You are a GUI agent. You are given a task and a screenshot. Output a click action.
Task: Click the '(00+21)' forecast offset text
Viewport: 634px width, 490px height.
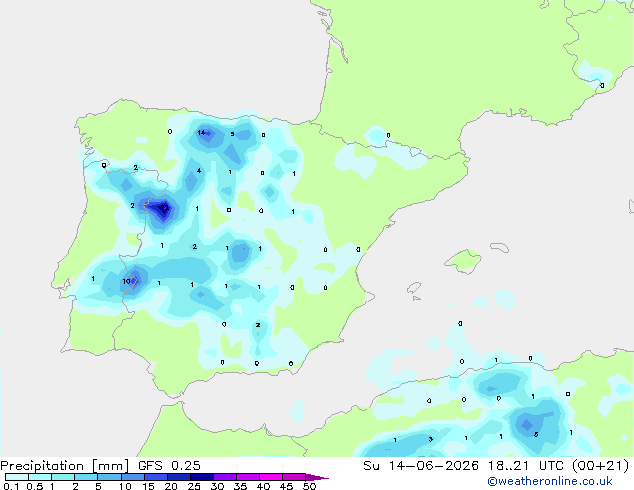coord(600,466)
